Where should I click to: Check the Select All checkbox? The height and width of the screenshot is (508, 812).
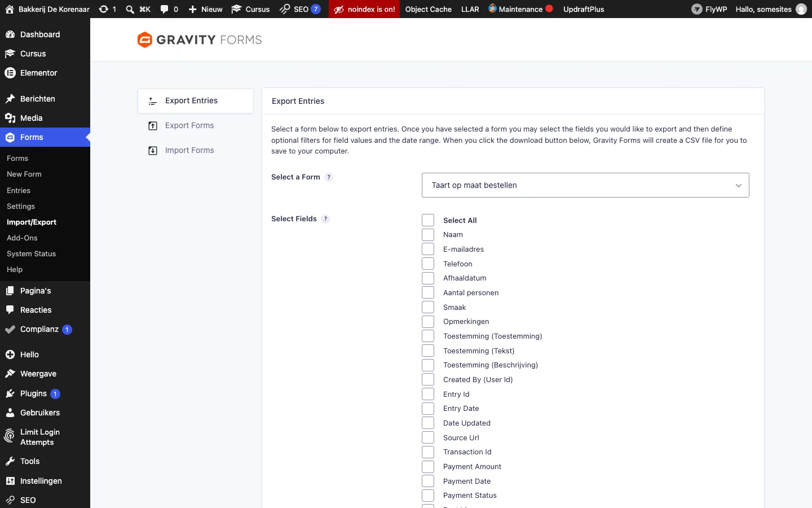pyautogui.click(x=428, y=220)
